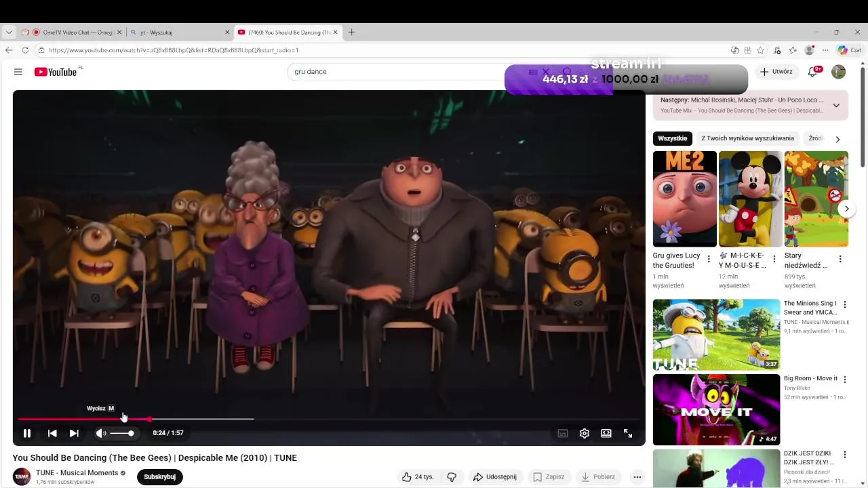The height and width of the screenshot is (488, 868).
Task: Open the Copilot Czat button
Action: (849, 50)
